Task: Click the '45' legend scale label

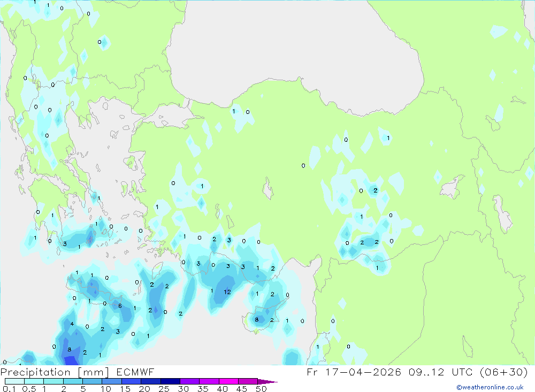Action: click(242, 389)
